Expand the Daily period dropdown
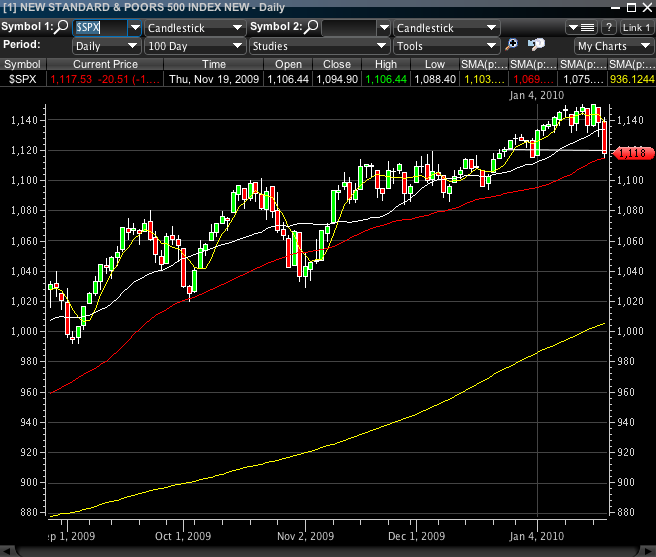The image size is (656, 557). pos(106,46)
